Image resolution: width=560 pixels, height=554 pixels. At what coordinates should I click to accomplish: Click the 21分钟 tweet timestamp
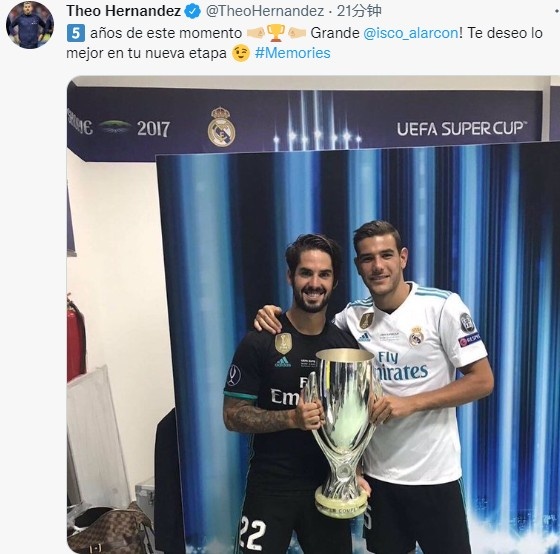pos(359,11)
